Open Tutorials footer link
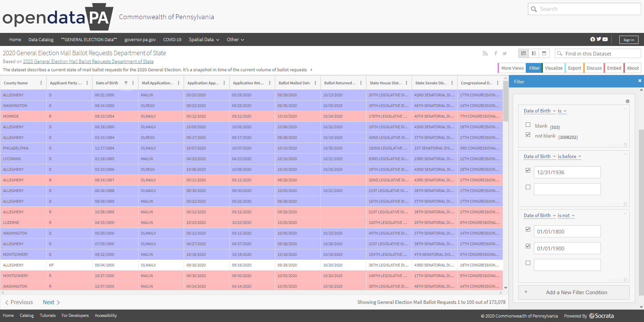 click(x=48, y=315)
